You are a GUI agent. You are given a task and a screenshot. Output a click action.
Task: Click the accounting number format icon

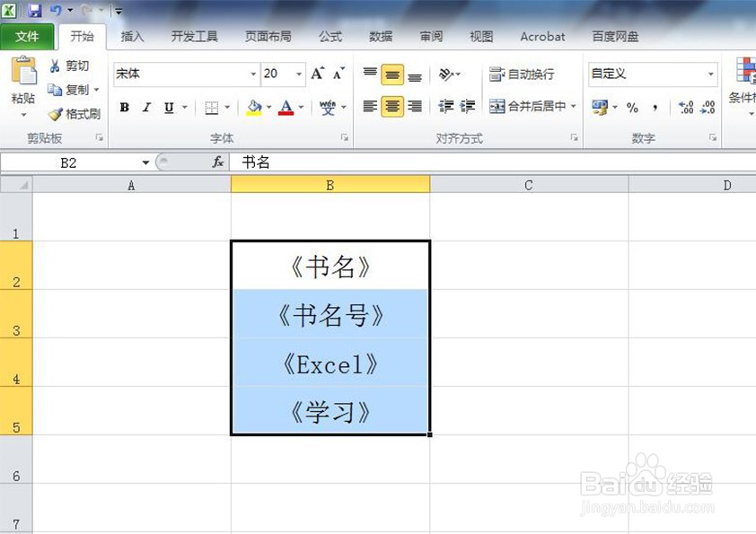[601, 107]
